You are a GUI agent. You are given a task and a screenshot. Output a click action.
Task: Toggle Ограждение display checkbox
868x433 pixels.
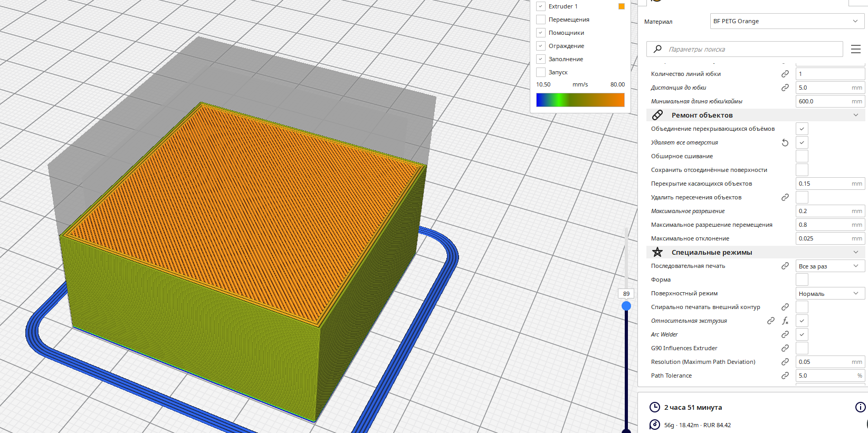[541, 46]
